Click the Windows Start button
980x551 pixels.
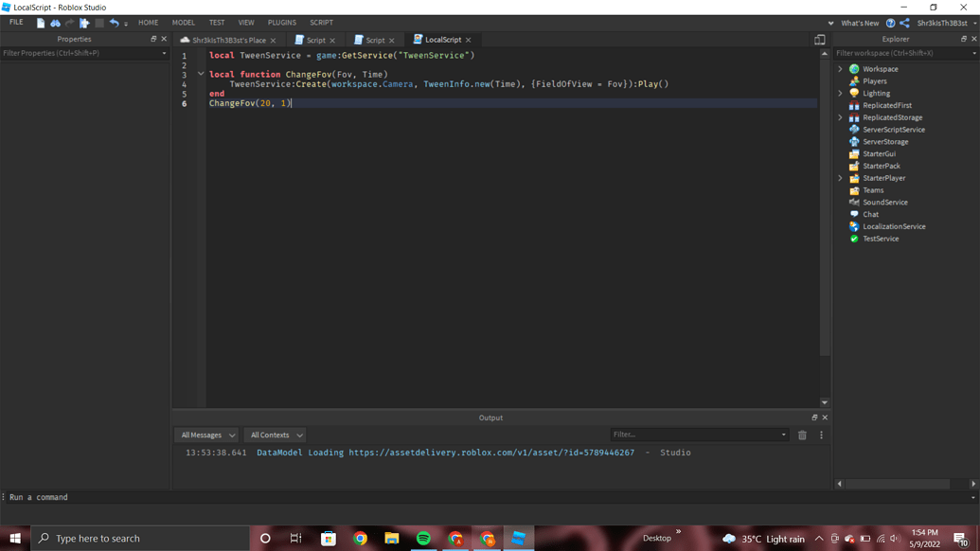click(15, 538)
